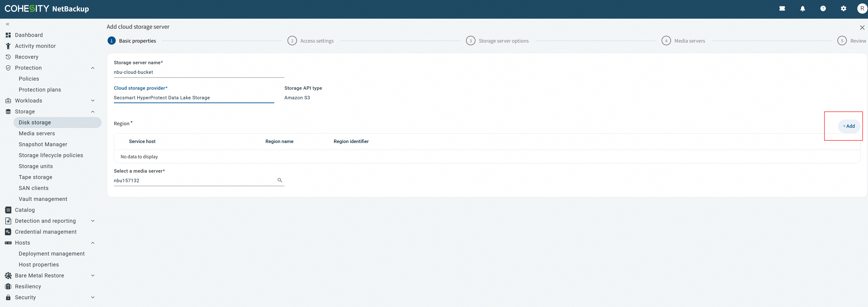Viewport: 868px width, 307px height.
Task: Click the Resiliency icon
Action: [x=8, y=287]
